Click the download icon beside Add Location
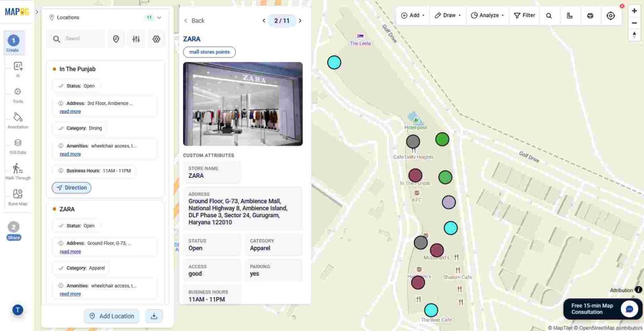 pyautogui.click(x=154, y=316)
